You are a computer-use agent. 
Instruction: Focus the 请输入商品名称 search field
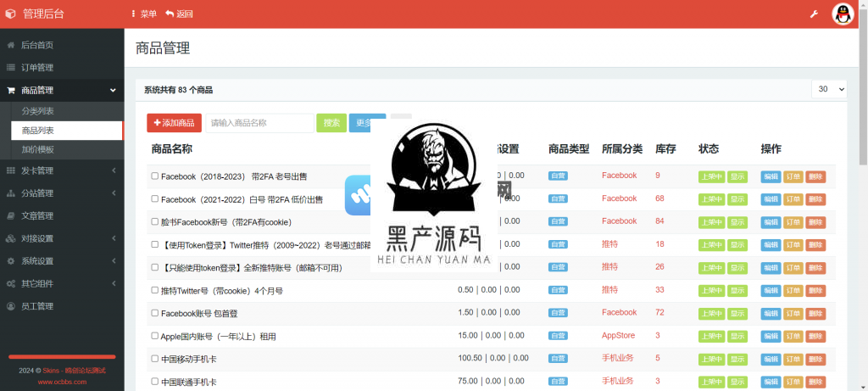[259, 123]
